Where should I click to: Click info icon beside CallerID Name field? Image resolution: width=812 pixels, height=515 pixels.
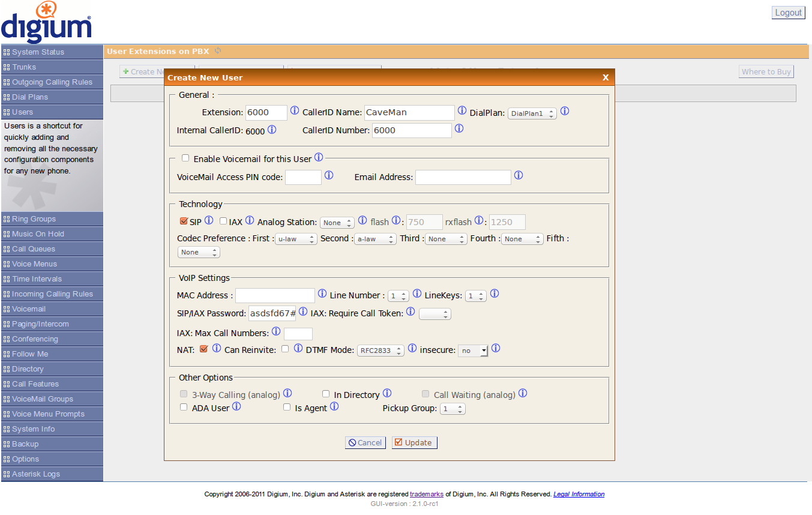(x=462, y=111)
